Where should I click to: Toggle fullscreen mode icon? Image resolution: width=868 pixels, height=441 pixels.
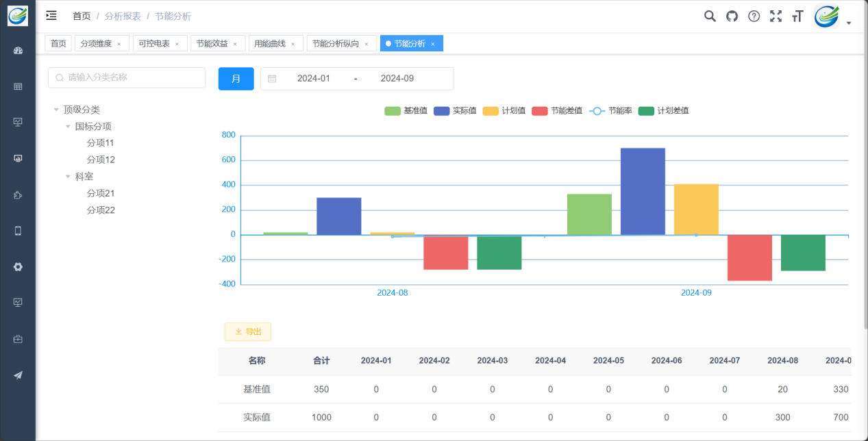click(776, 16)
